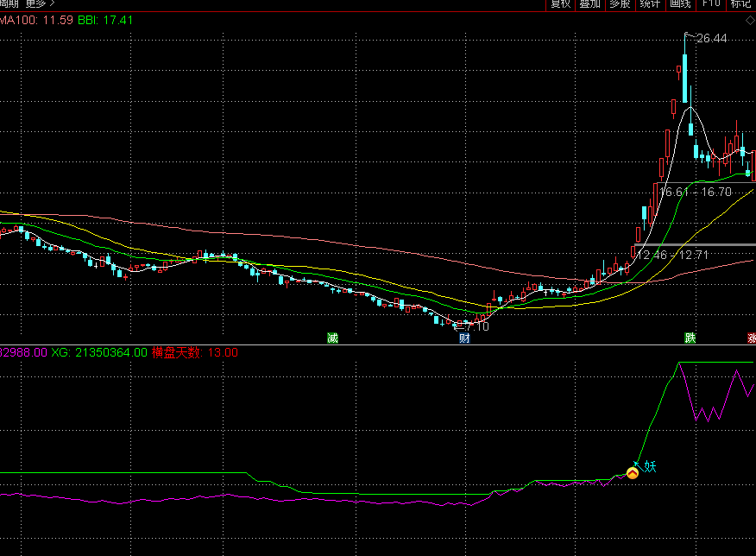Click the 横盘天数: 13.00 indicator text
Screen dimensions: 756x556
click(195, 352)
